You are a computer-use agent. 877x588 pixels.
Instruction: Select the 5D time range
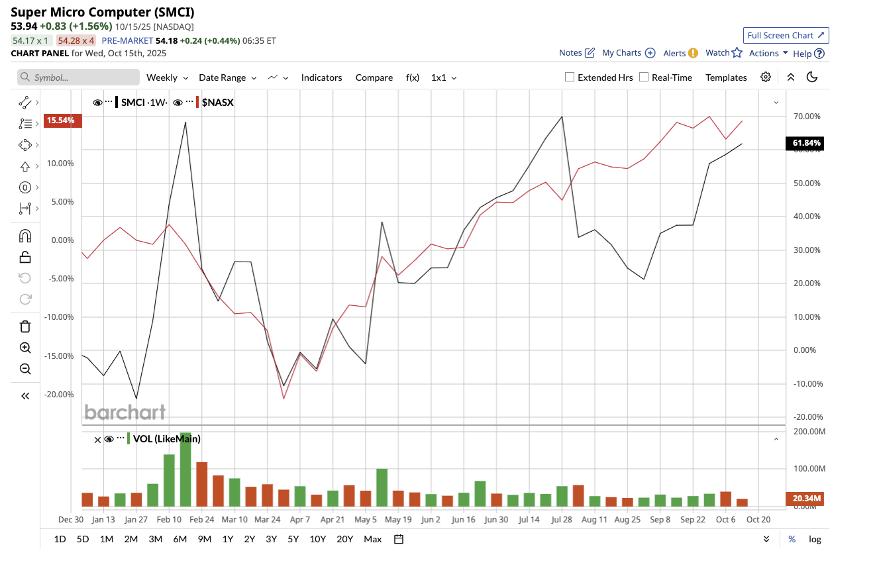click(x=83, y=539)
